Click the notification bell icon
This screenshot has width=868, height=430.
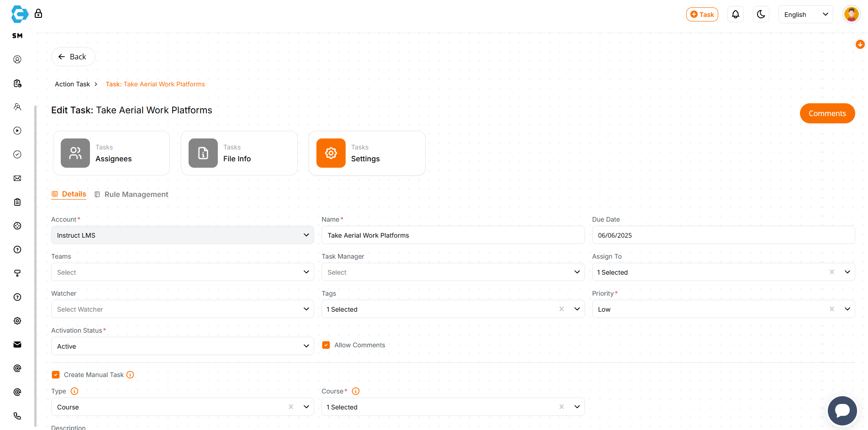click(x=735, y=15)
